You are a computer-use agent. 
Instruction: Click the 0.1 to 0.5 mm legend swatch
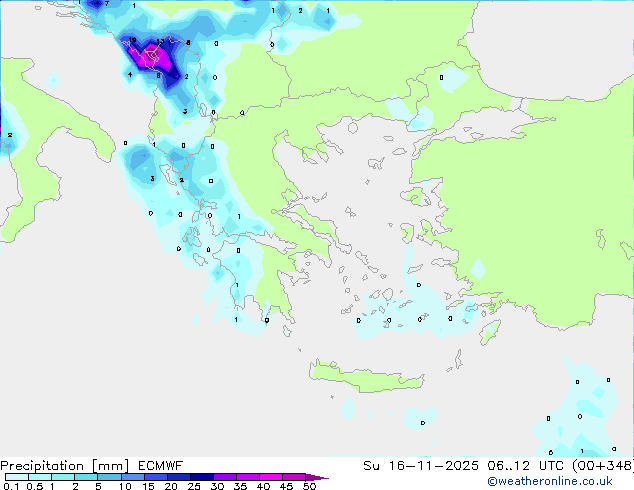click(x=17, y=477)
